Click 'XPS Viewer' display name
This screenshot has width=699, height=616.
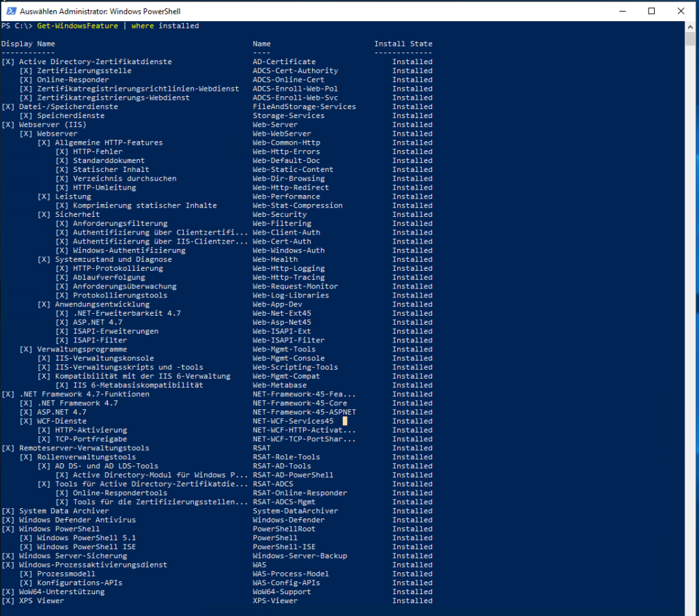(x=42, y=600)
